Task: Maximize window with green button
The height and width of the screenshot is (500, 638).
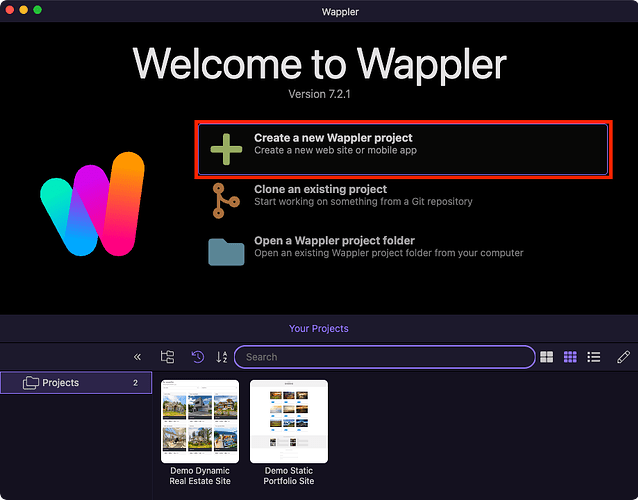Action: [37, 10]
